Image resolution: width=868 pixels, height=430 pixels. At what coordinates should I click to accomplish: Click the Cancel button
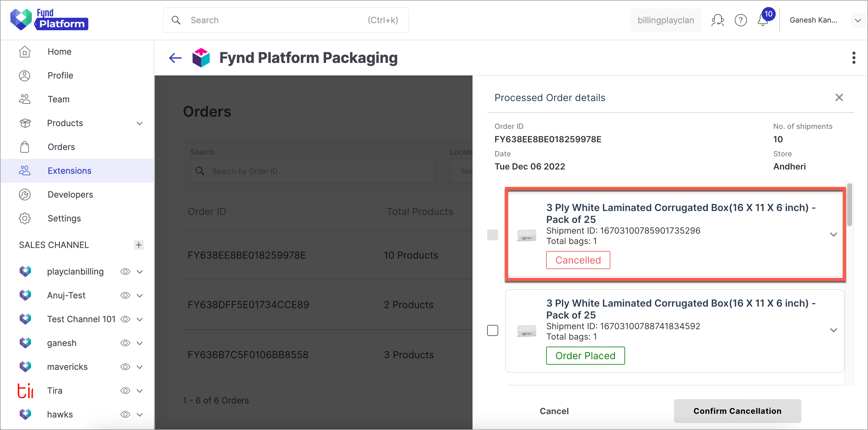coord(554,411)
